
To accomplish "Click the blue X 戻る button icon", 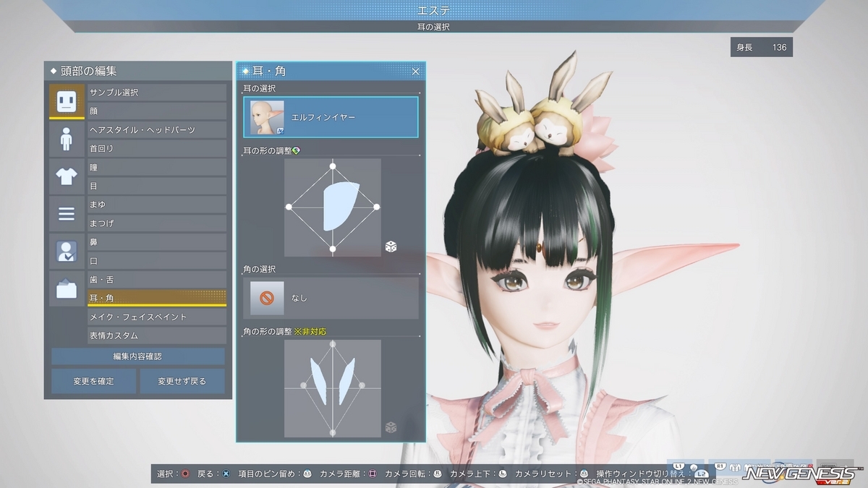I will [226, 474].
